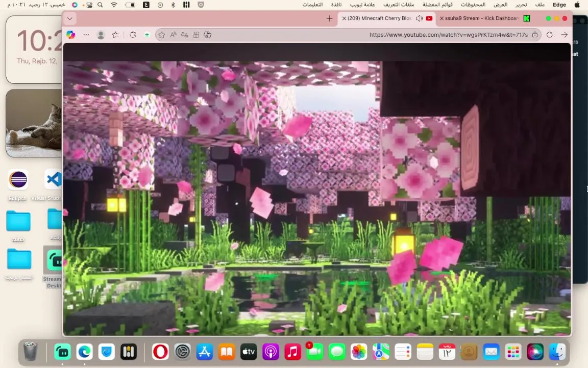Screen dimensions: 588x368
Task: Open the علامة تبويب (Tab) menu
Action: pos(362,5)
